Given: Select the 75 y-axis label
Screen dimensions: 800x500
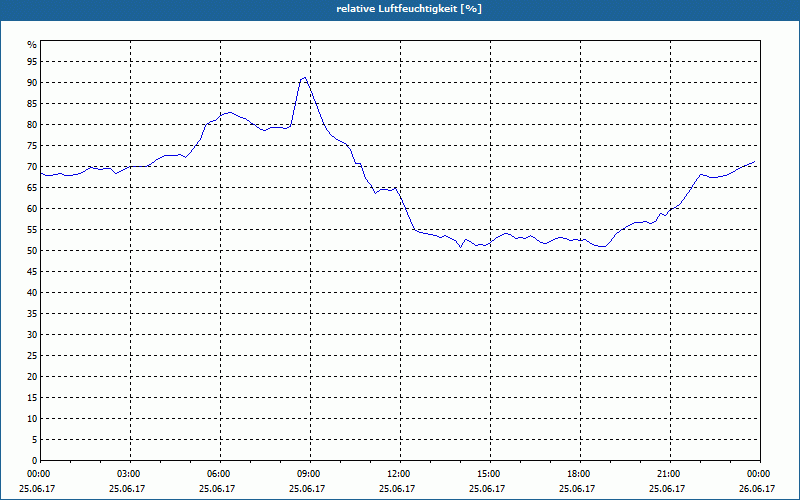Looking at the screenshot, I should pos(32,146).
